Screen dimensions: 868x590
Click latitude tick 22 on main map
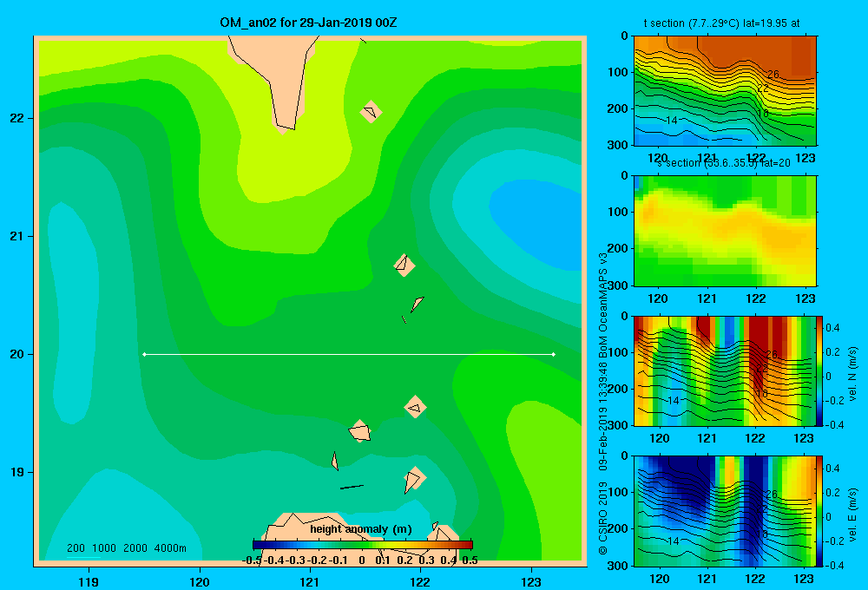pos(17,119)
